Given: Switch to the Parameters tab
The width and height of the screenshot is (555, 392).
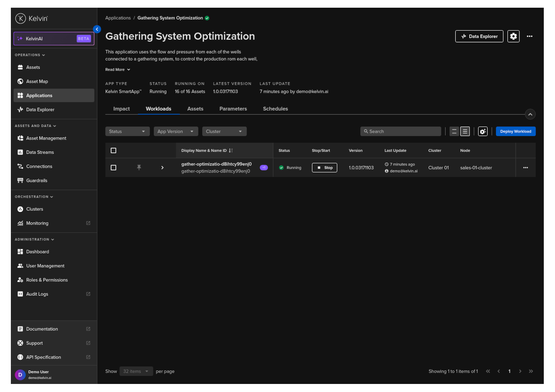Looking at the screenshot, I should 233,109.
